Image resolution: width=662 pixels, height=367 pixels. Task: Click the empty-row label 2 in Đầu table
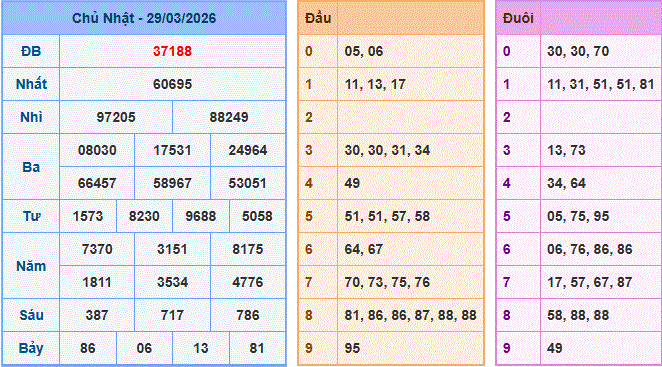(309, 117)
